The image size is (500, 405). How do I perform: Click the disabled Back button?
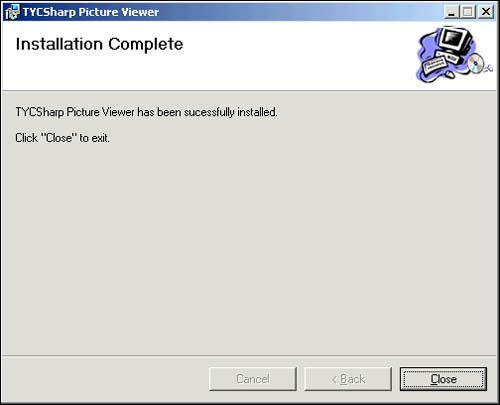tap(348, 379)
